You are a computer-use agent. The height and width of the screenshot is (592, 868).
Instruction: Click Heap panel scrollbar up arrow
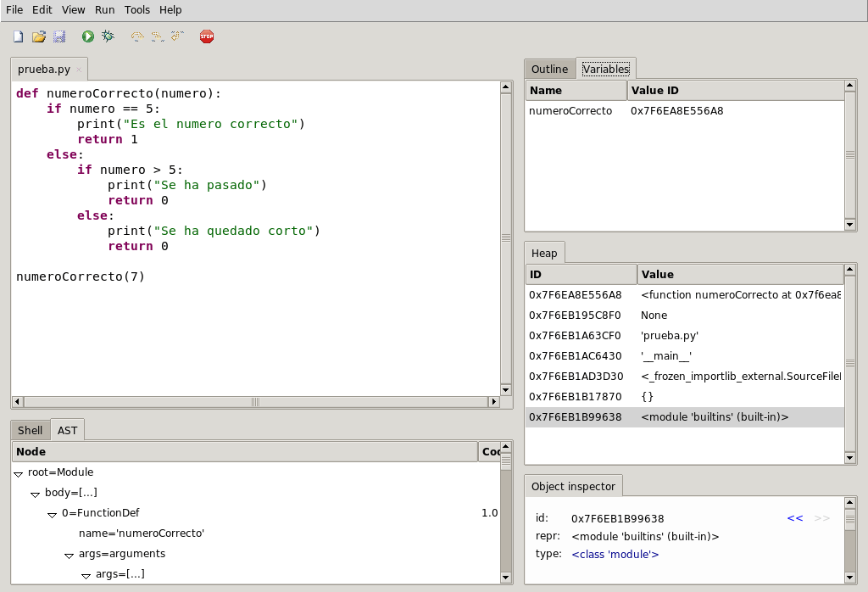click(849, 271)
